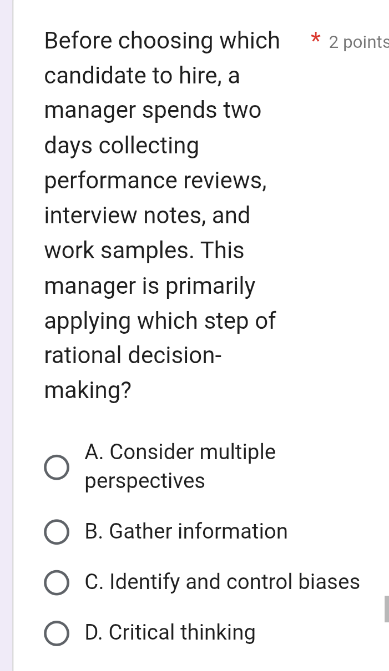Click the '2 points' score label
This screenshot has width=389, height=671.
click(x=359, y=42)
